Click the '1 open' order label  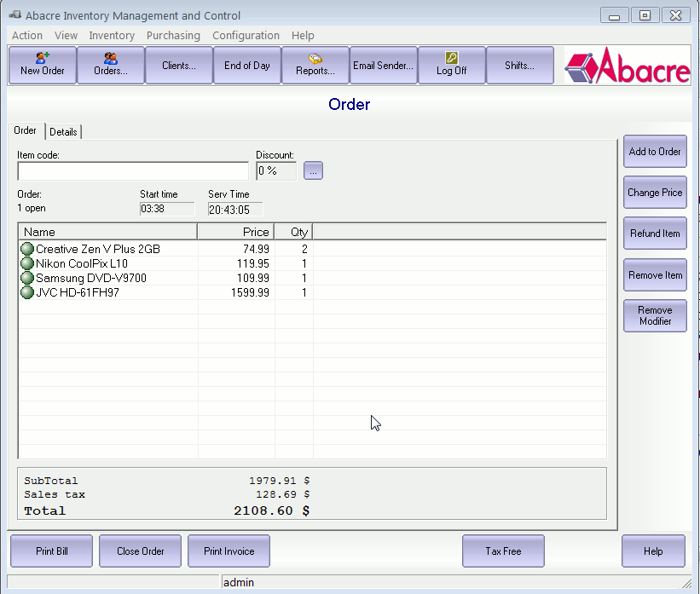coord(32,208)
